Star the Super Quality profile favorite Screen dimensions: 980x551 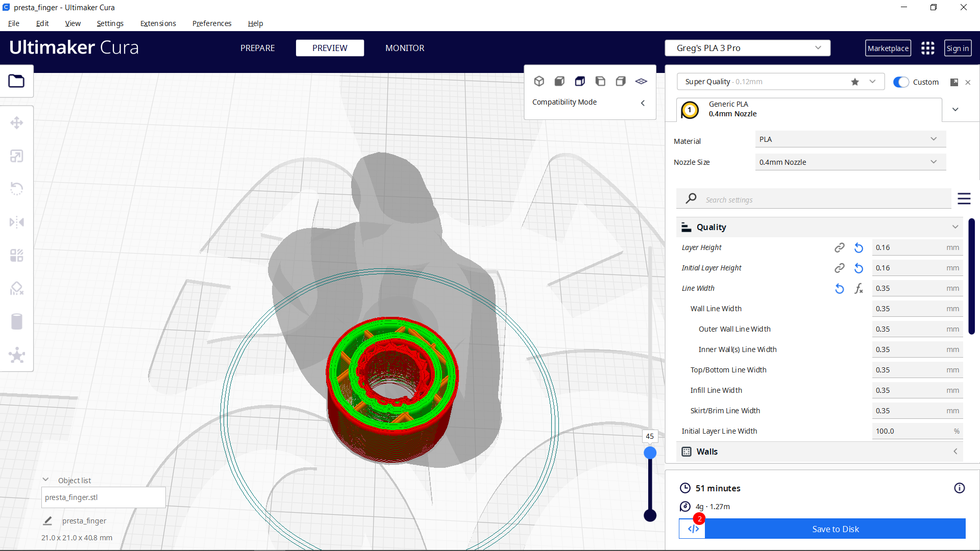tap(855, 82)
